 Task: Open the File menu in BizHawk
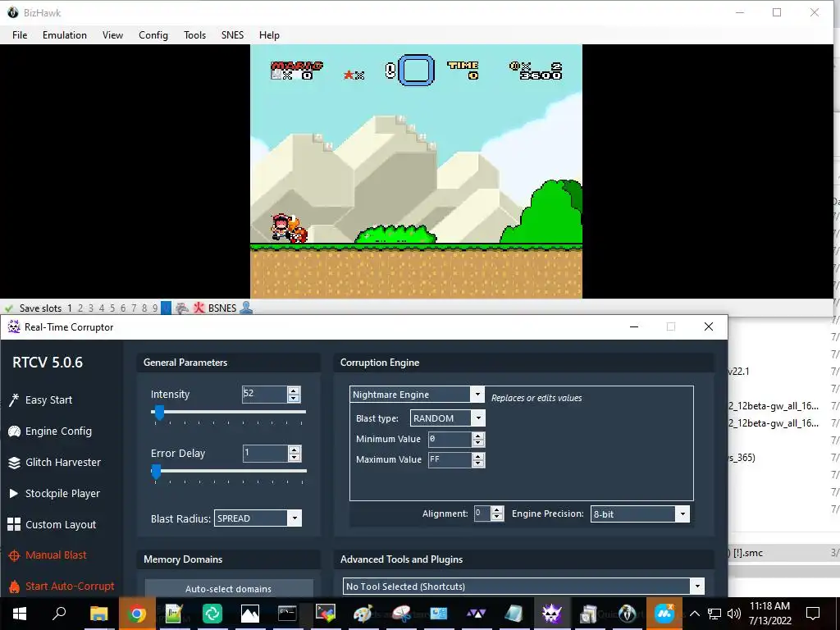tap(20, 34)
